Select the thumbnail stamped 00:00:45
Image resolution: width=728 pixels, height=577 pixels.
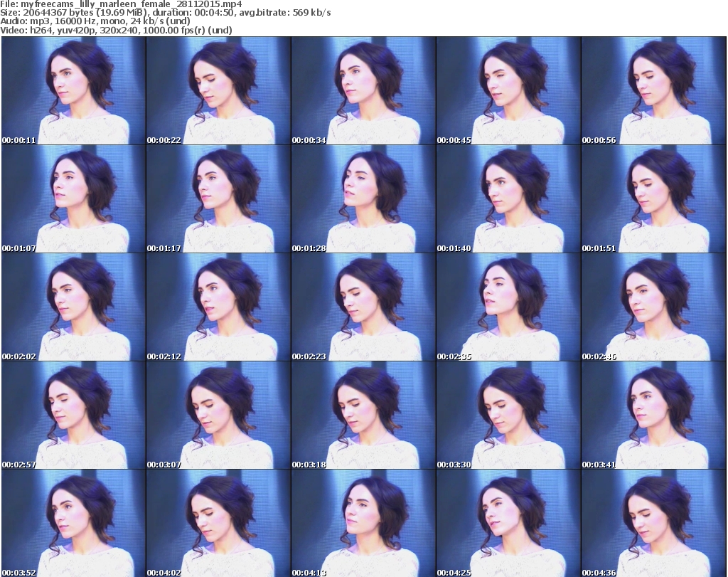pyautogui.click(x=508, y=90)
